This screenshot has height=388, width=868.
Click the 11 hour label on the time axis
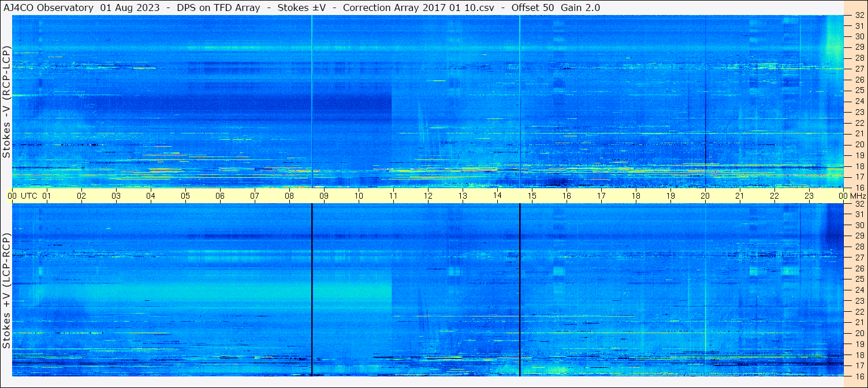click(393, 196)
